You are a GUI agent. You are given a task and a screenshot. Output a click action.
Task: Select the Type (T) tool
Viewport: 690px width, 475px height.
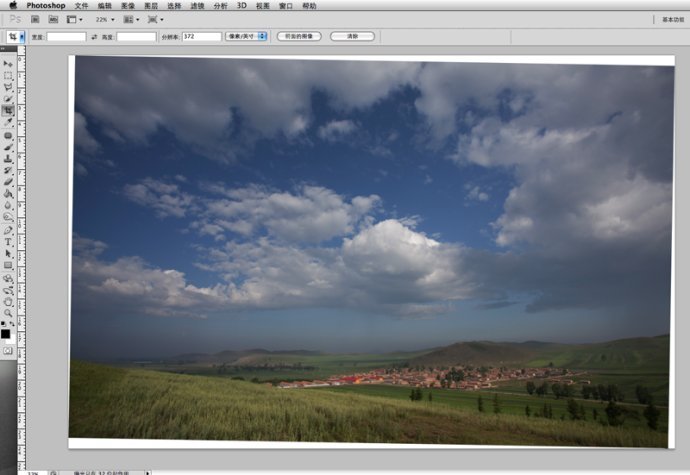(x=8, y=241)
